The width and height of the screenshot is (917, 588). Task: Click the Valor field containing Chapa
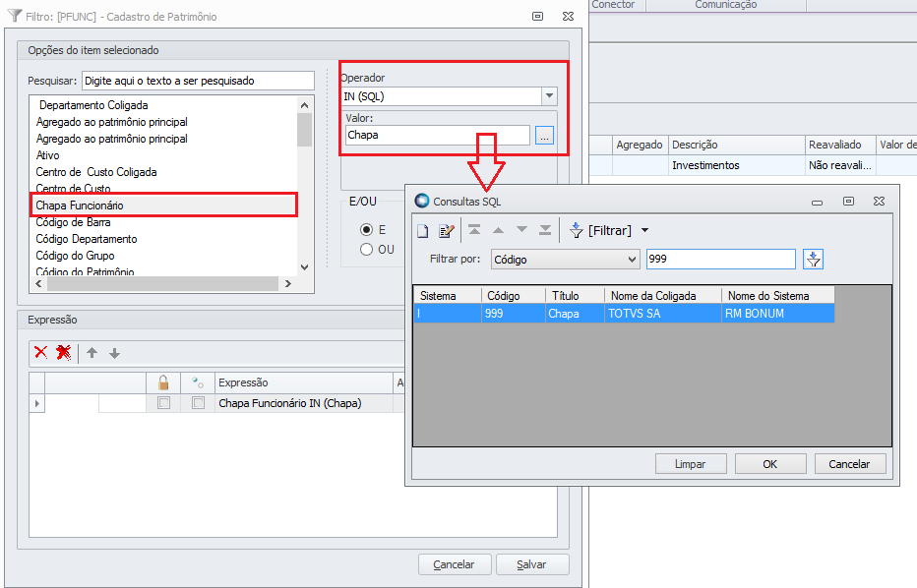pyautogui.click(x=438, y=135)
